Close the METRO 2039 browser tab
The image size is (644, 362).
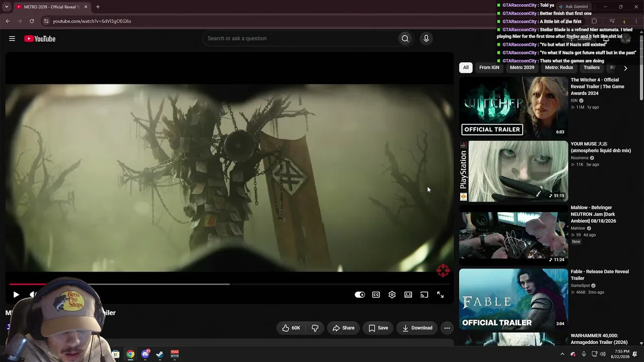click(86, 7)
